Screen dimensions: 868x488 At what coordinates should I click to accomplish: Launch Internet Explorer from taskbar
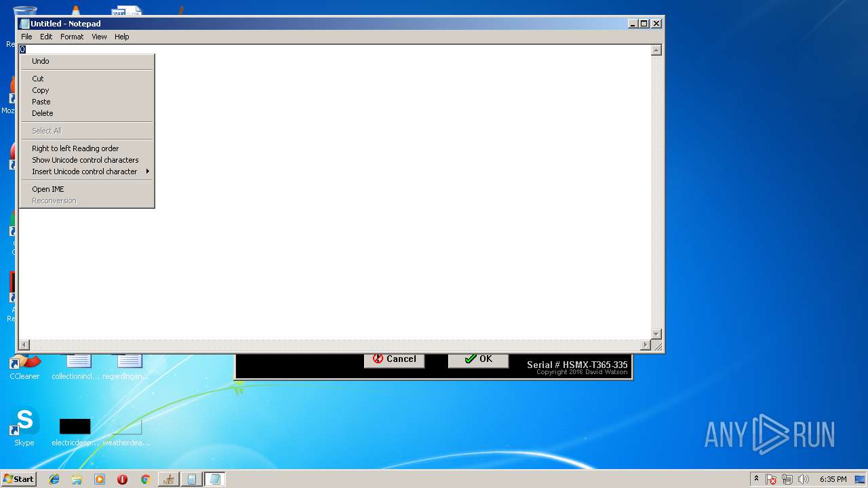[x=54, y=479]
